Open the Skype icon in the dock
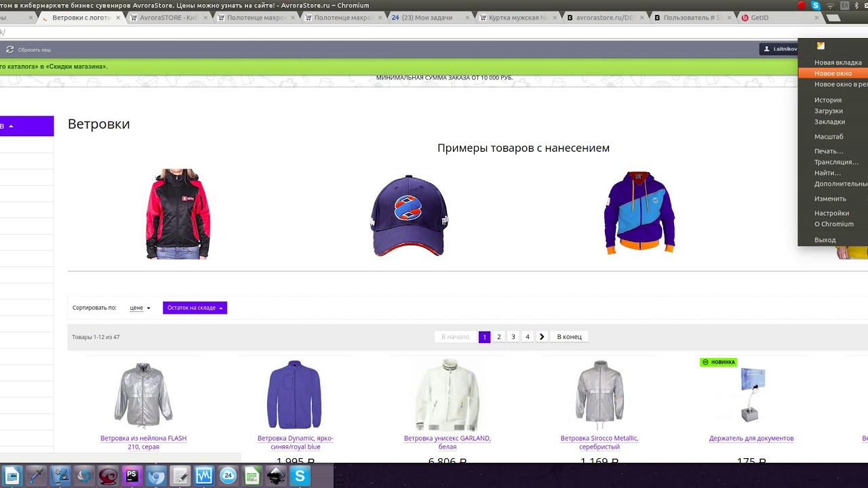868x488 pixels. click(x=300, y=476)
